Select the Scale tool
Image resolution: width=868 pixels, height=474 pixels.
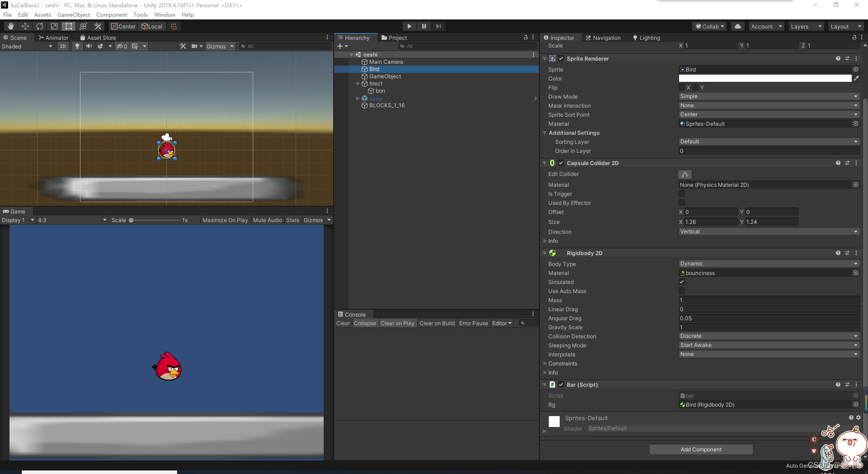[54, 26]
